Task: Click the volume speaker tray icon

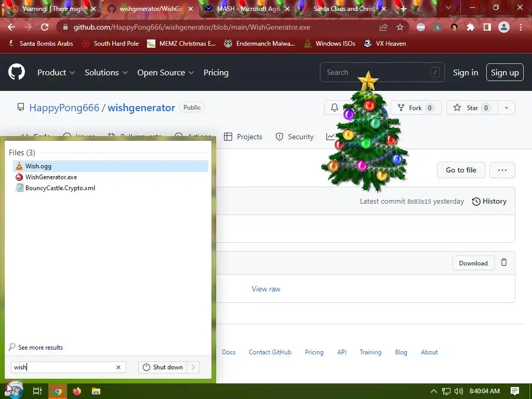Action: click(458, 391)
